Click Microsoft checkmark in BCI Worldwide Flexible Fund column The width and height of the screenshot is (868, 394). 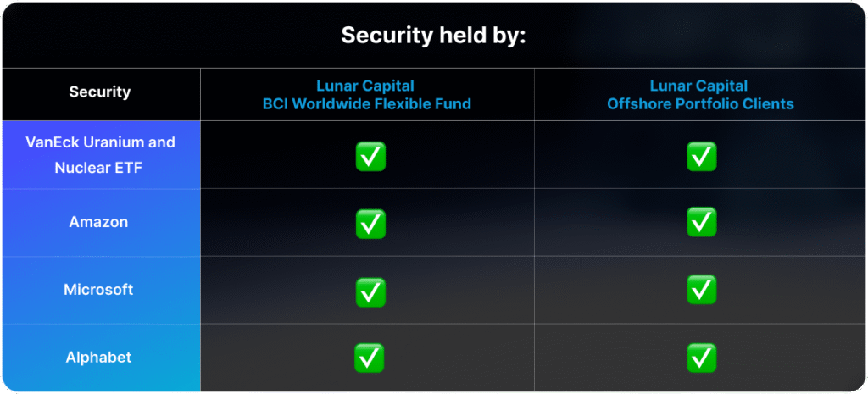click(370, 291)
